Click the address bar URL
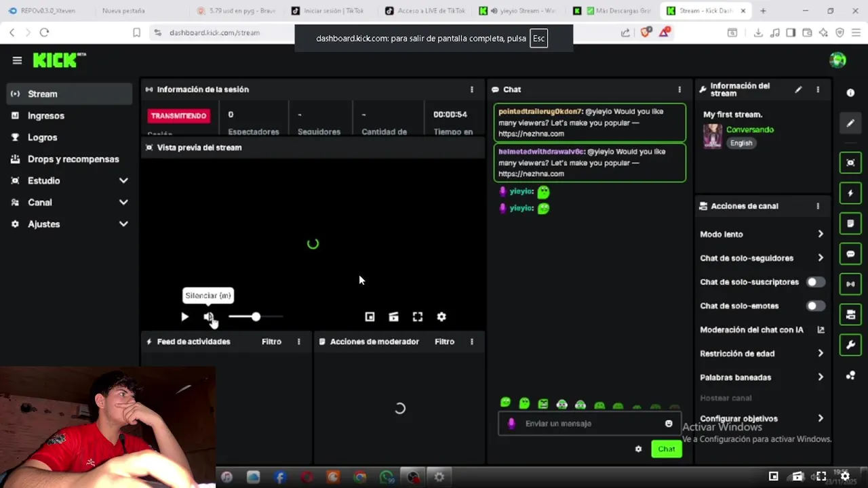The height and width of the screenshot is (488, 868). coord(214,33)
